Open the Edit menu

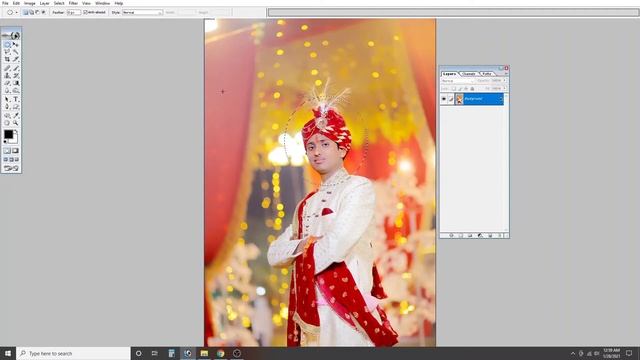[16, 3]
